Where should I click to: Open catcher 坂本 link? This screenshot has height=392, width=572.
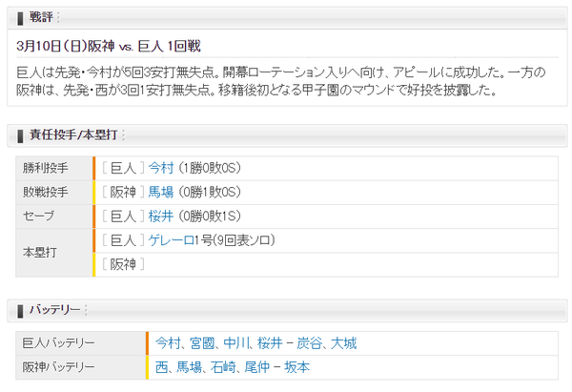point(296,367)
